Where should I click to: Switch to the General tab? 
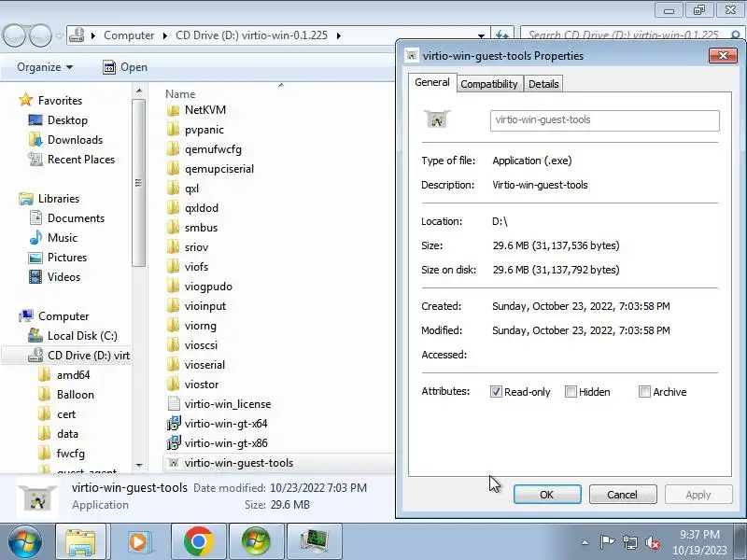click(x=432, y=82)
